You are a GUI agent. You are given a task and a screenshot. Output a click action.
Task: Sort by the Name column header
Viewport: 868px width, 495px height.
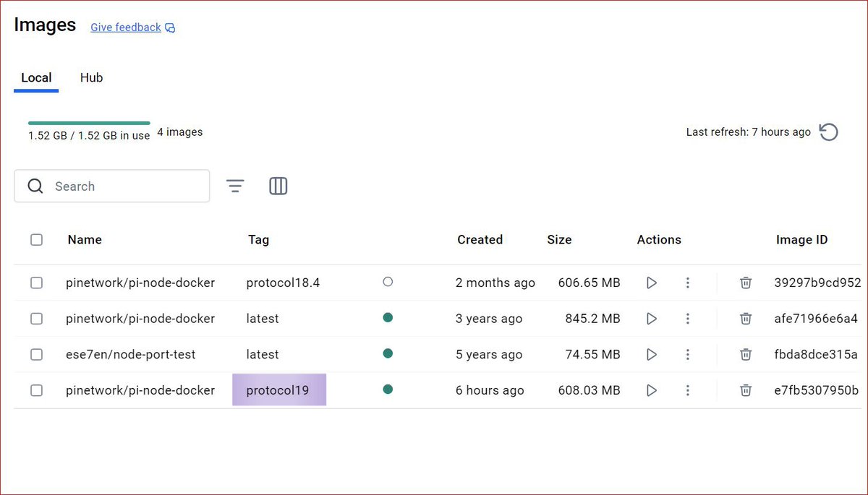[85, 240]
